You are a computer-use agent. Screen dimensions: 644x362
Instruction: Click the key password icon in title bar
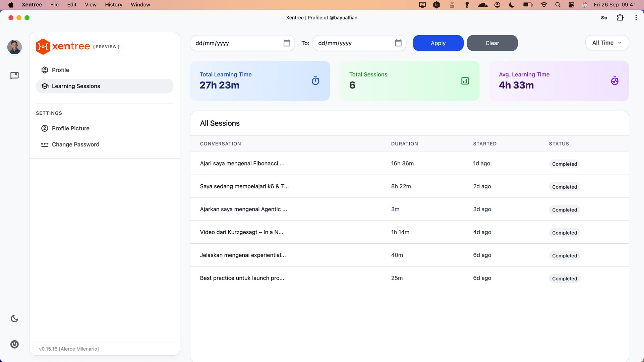coord(604,18)
